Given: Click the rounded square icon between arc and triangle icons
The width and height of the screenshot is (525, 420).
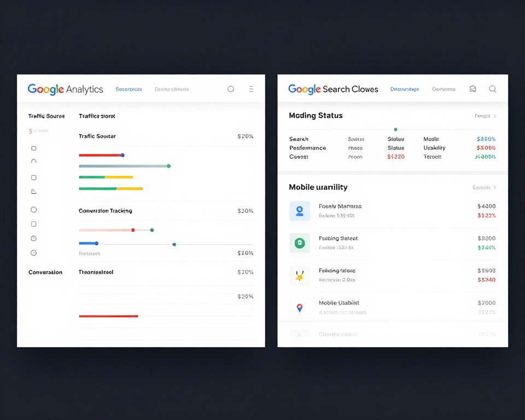Looking at the screenshot, I should [x=33, y=178].
